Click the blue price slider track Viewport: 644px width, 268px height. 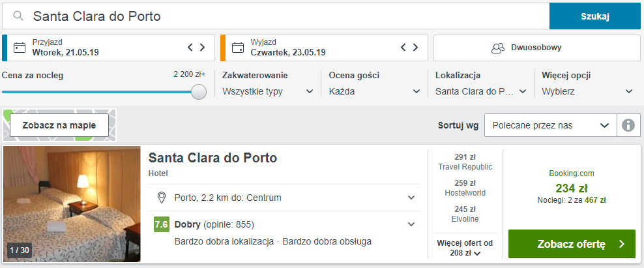(97, 92)
